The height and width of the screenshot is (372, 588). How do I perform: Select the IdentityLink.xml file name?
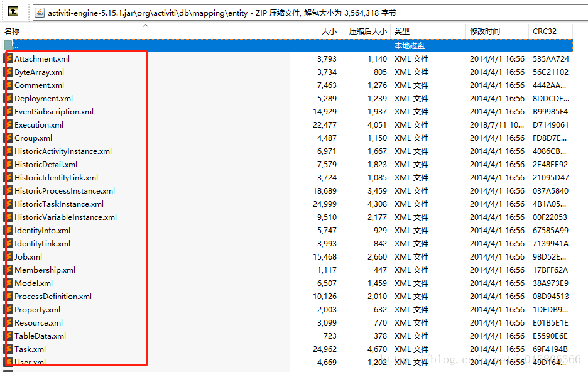(x=42, y=243)
